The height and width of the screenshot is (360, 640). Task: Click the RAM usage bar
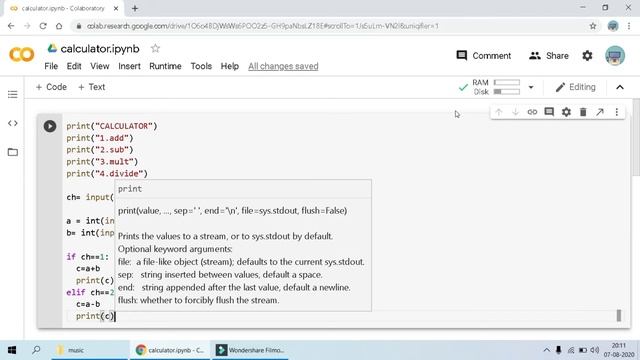[507, 82]
